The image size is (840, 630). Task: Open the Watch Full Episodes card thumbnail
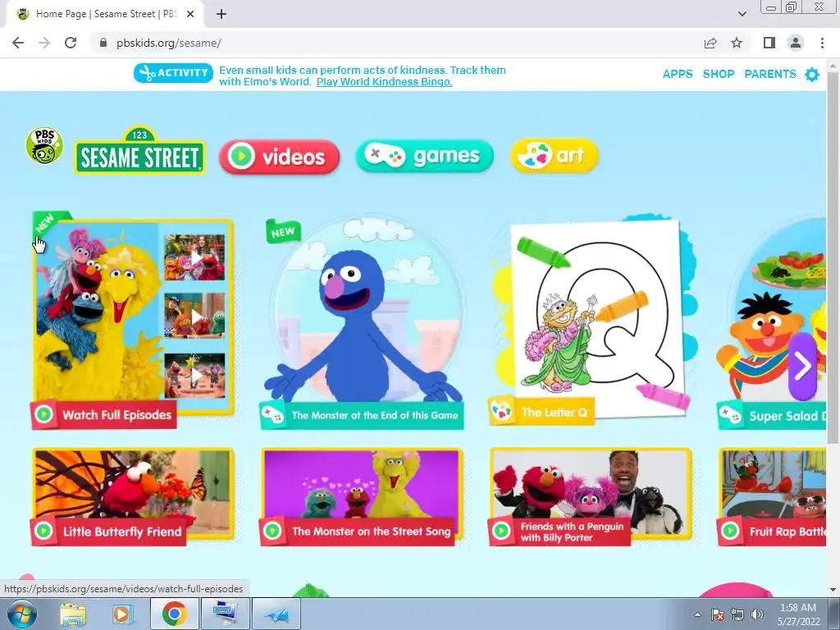tap(133, 316)
